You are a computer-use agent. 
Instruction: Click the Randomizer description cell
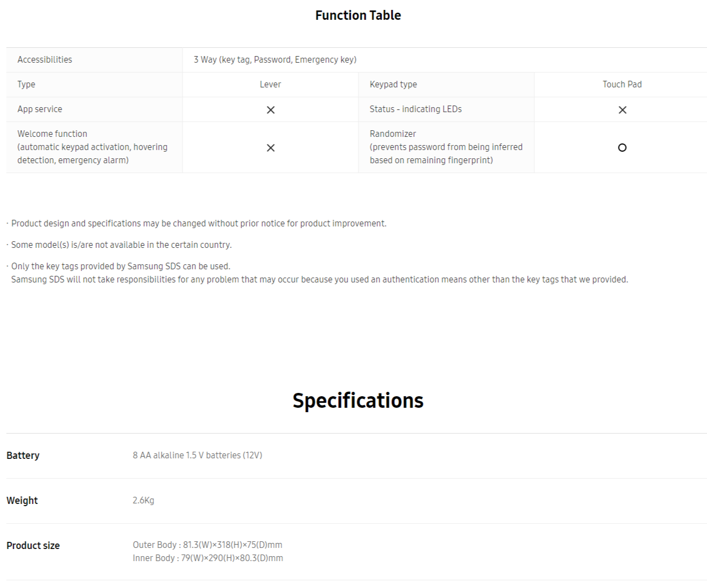446,147
